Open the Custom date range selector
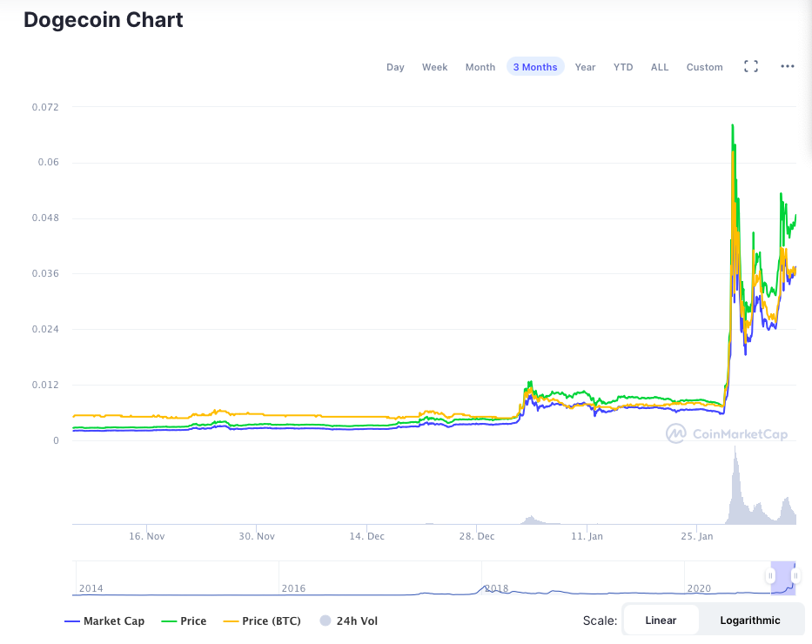The height and width of the screenshot is (644, 812). coord(704,66)
